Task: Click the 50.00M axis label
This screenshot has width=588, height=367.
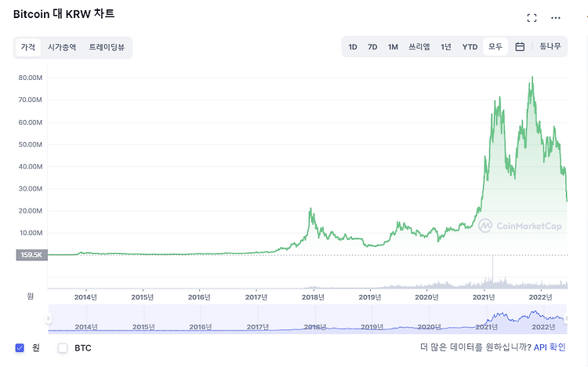Action: tap(31, 144)
